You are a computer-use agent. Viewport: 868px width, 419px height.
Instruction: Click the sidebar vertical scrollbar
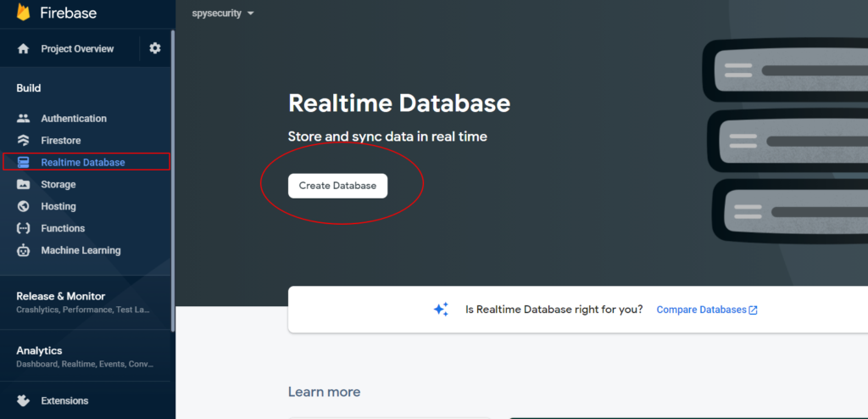coord(173,180)
